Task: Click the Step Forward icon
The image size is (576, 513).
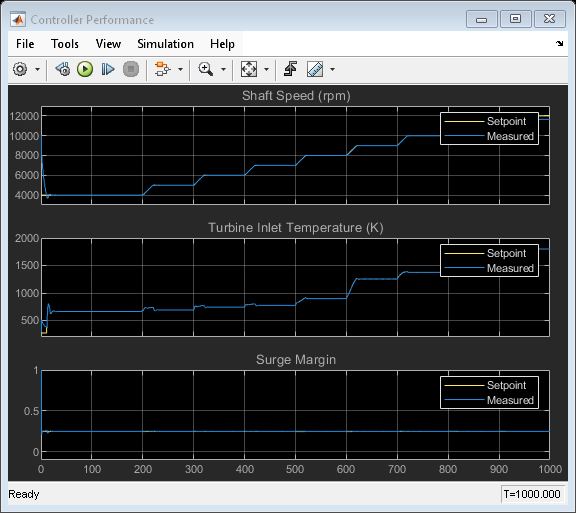Action: [x=108, y=69]
